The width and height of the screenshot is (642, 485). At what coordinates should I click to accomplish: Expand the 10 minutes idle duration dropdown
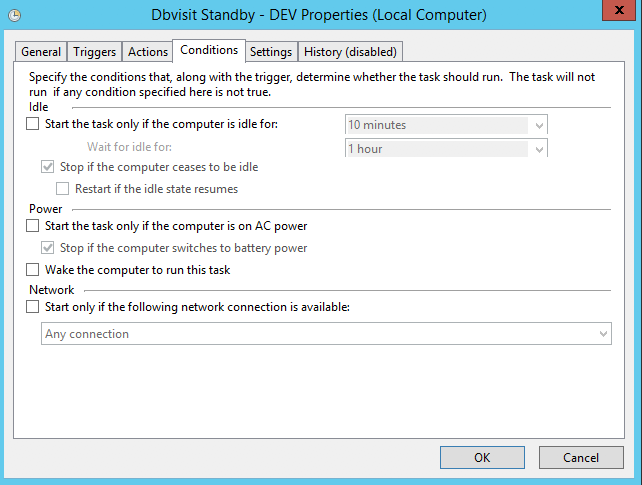point(446,124)
